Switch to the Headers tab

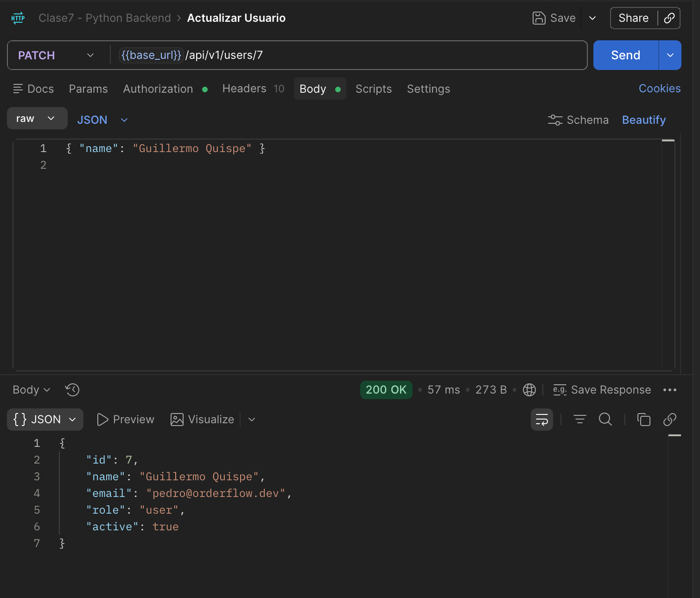coord(253,89)
